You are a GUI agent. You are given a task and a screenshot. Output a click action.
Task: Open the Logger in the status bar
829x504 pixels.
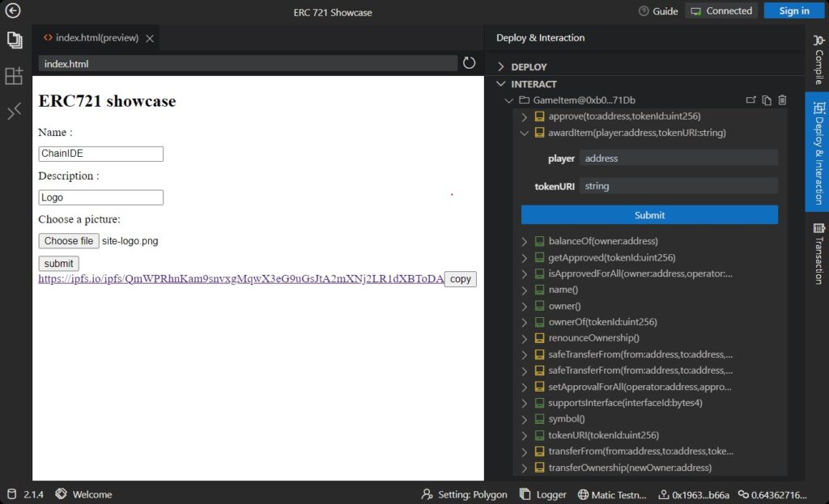[x=542, y=494]
